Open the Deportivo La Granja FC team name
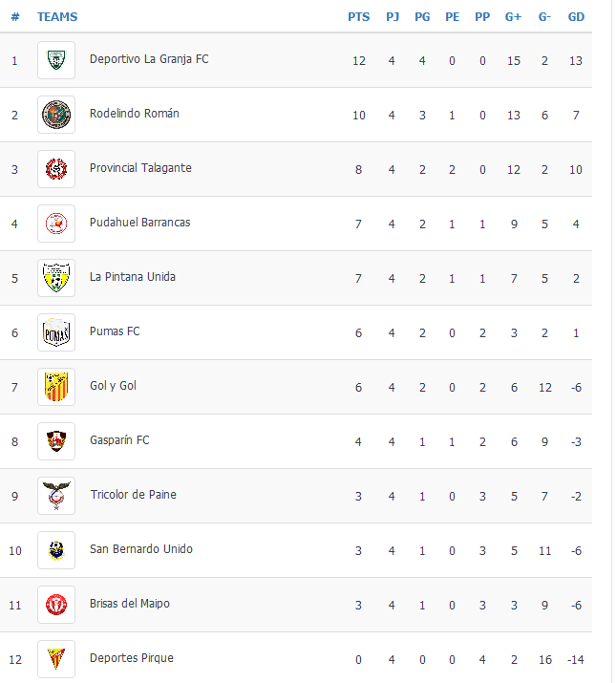 tap(149, 59)
